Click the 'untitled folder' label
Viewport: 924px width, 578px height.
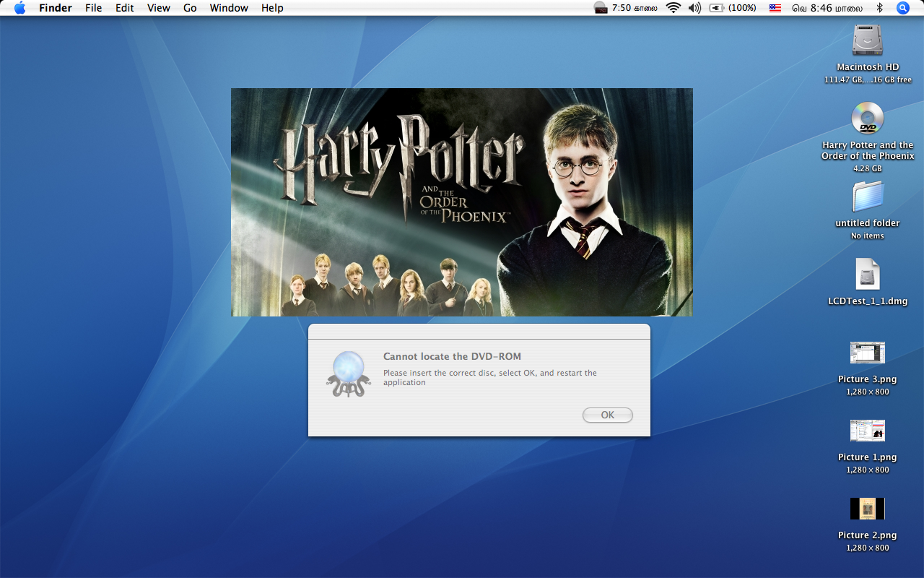click(x=868, y=223)
